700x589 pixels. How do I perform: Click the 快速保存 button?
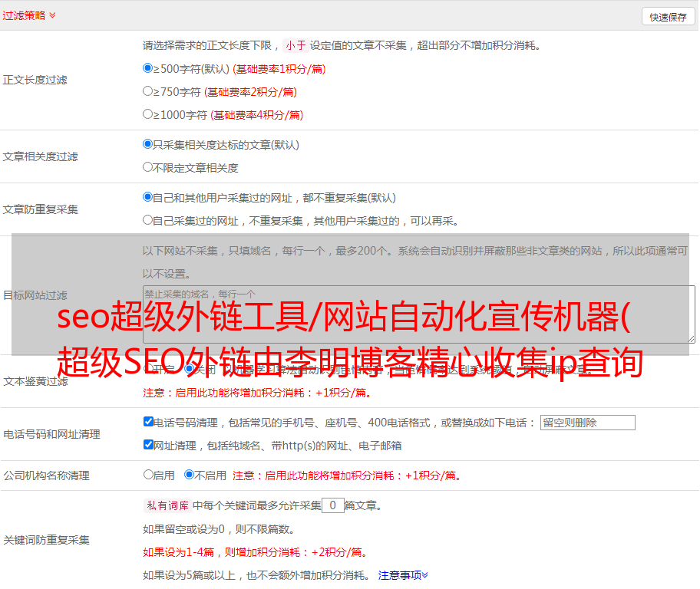(x=668, y=17)
